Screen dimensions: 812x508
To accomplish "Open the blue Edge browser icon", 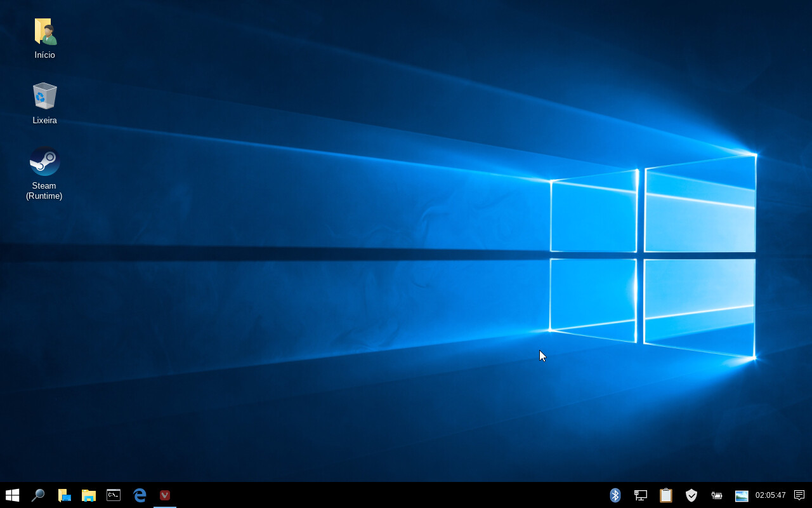I will 140,495.
